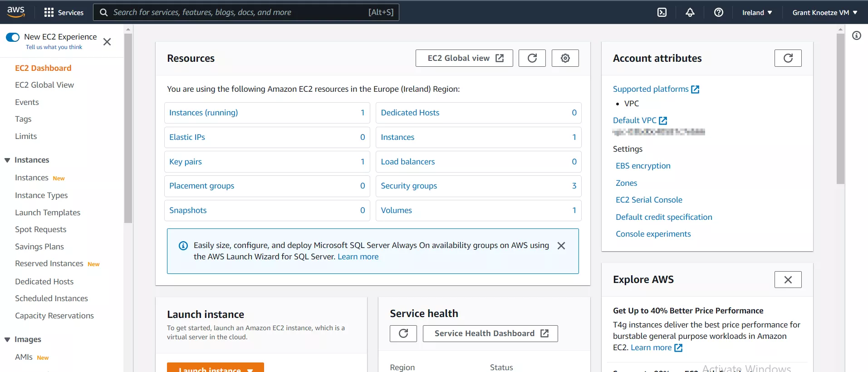The image size is (868, 372).
Task: Focus the services search field
Action: [246, 12]
